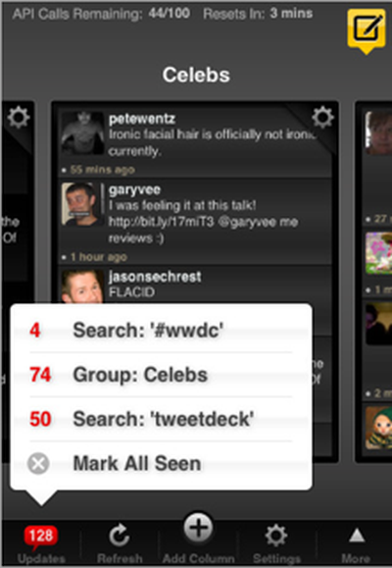Open garyvee avatar thumbnail
Viewport: 392px width, 568px height.
[82, 204]
